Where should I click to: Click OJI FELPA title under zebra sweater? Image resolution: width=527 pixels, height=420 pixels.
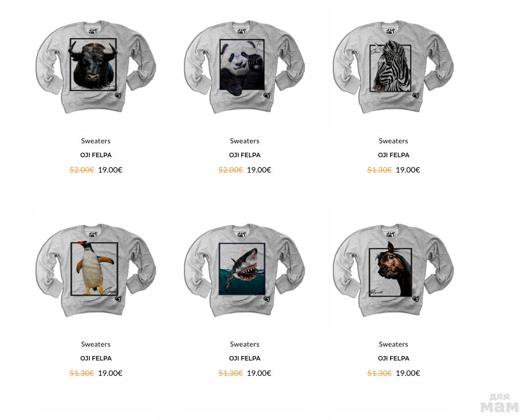[394, 155]
